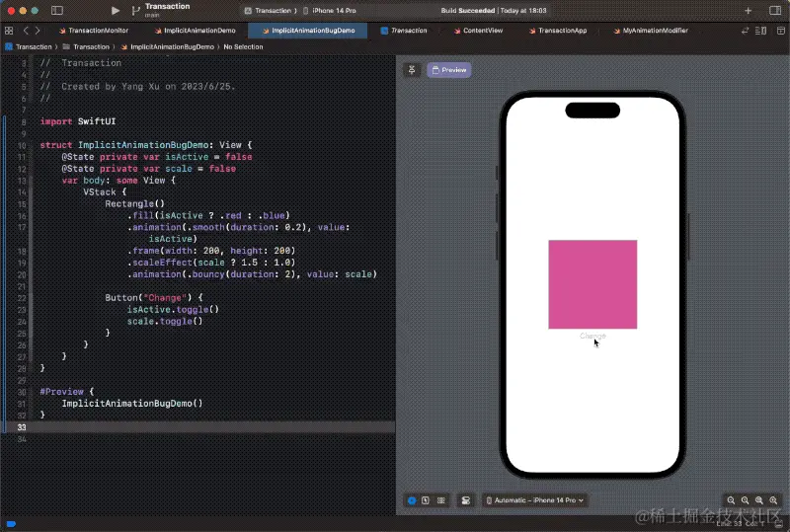The width and height of the screenshot is (790, 532).
Task: Click line number 10 in gutter
Action: coord(22,146)
